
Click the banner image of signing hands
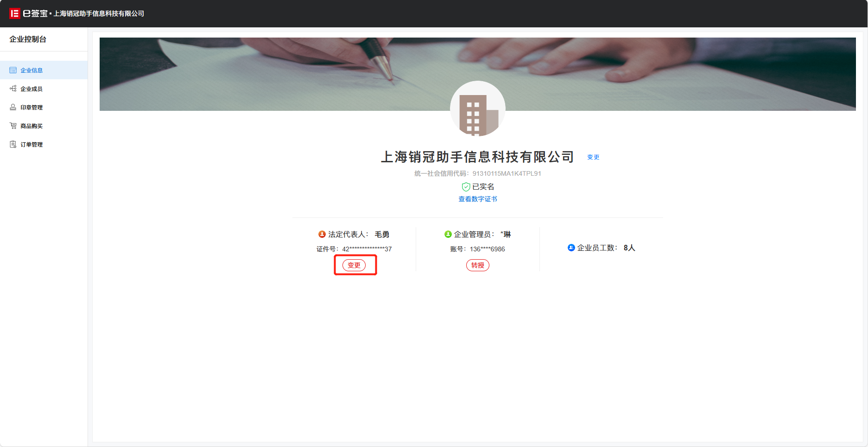(x=478, y=74)
